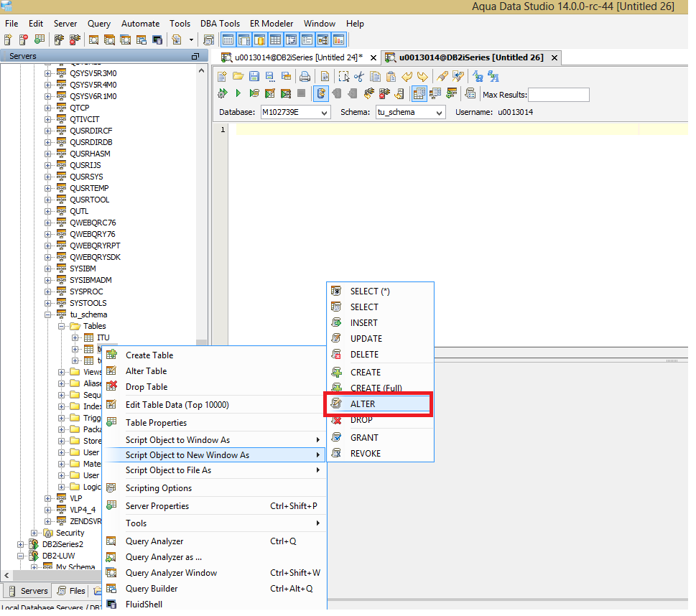Toggle the hierarchy diagram view button in main toolbar
The image size is (696, 616).
pyautogui.click(x=323, y=40)
